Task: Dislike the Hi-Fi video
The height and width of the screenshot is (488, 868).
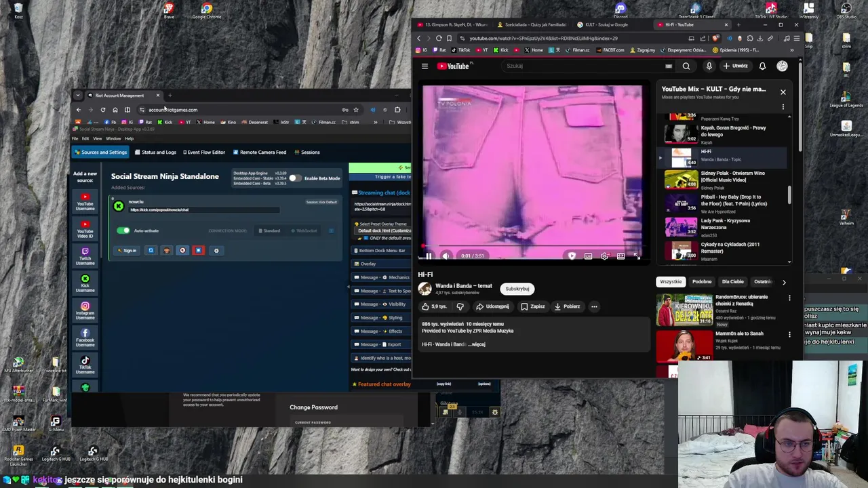Action: (x=460, y=306)
